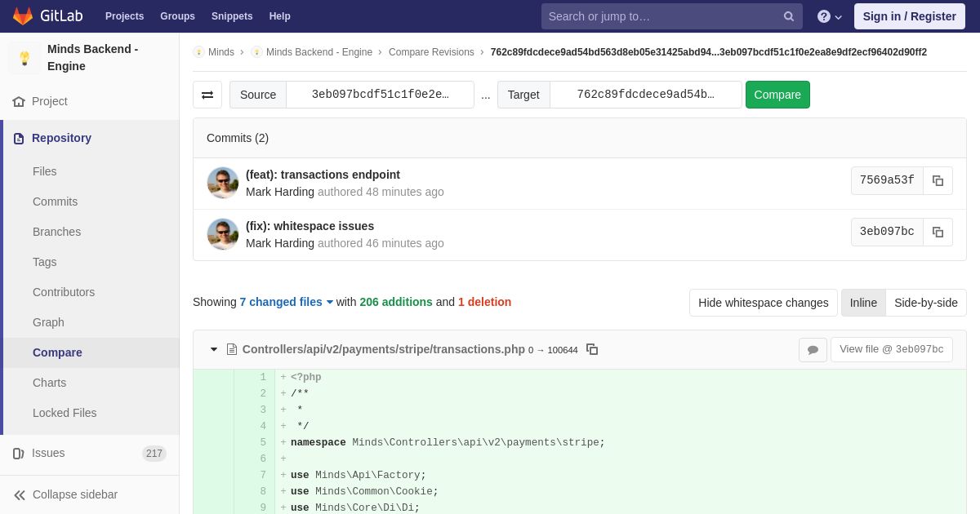Click the search magnifier icon
This screenshot has height=514, width=980.
pyautogui.click(x=788, y=16)
